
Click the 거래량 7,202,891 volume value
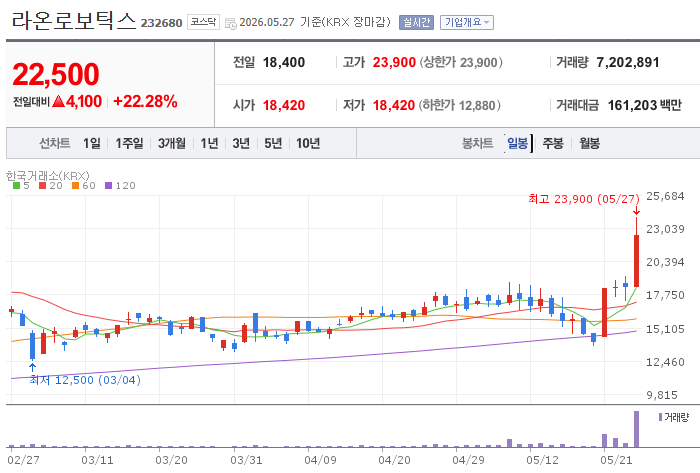(628, 62)
